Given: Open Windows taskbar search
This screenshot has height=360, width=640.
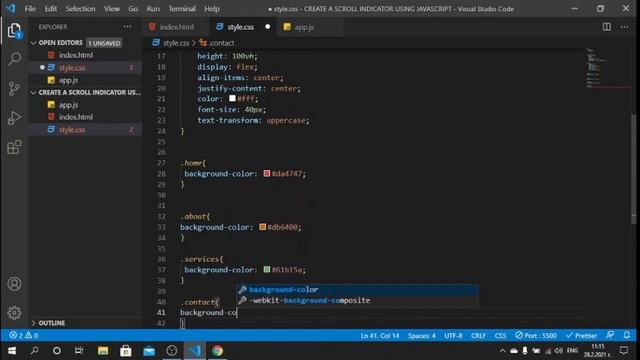Looking at the screenshot, I should (x=34, y=351).
